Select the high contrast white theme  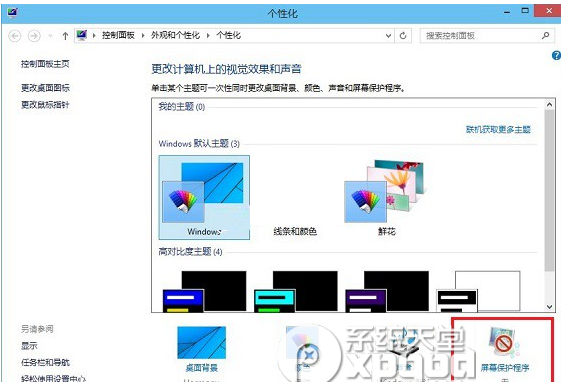tap(478, 291)
